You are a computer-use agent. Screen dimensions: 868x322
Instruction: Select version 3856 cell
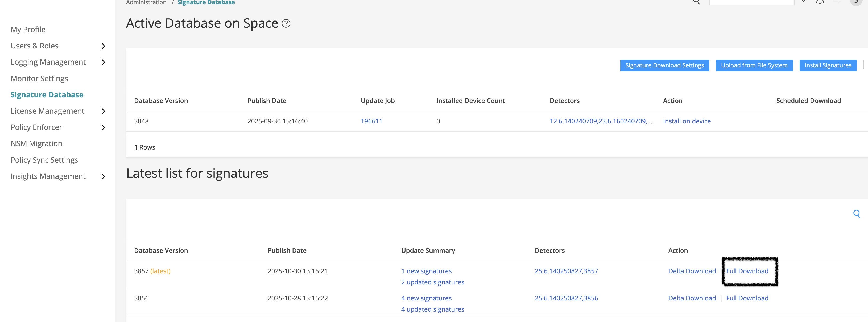(141, 298)
